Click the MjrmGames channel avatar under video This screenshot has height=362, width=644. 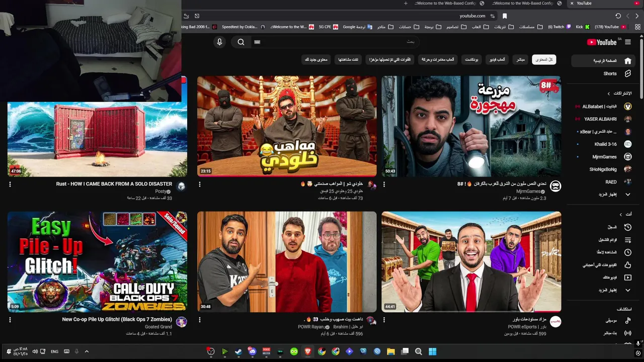click(x=555, y=186)
